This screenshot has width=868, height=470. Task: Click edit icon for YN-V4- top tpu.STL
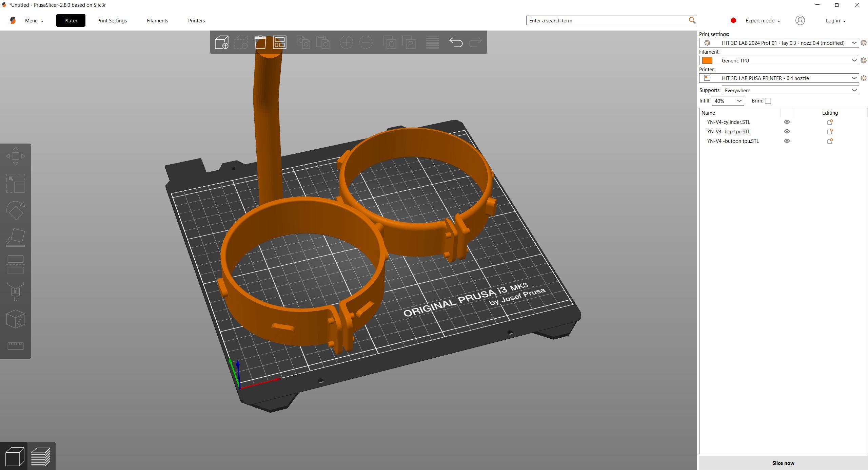(x=830, y=131)
